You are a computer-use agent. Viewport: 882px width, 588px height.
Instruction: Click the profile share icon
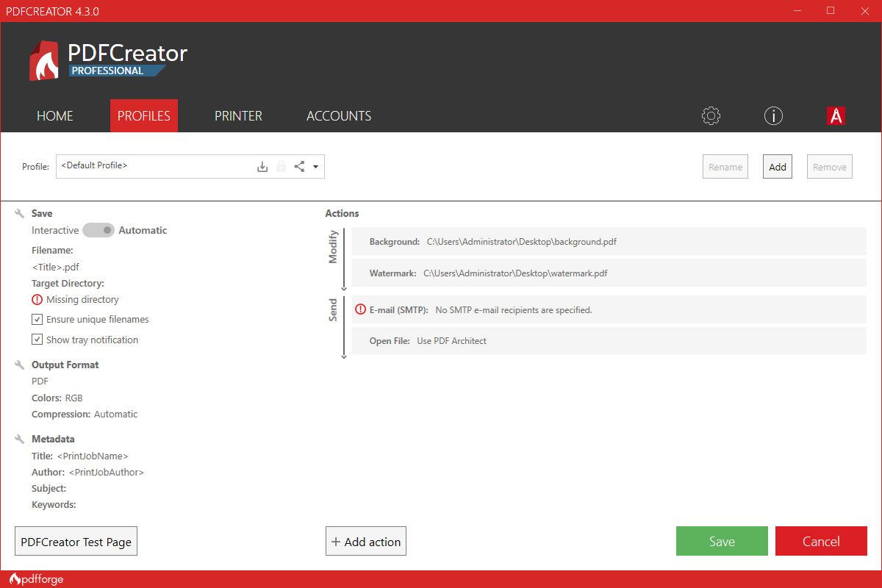[299, 167]
